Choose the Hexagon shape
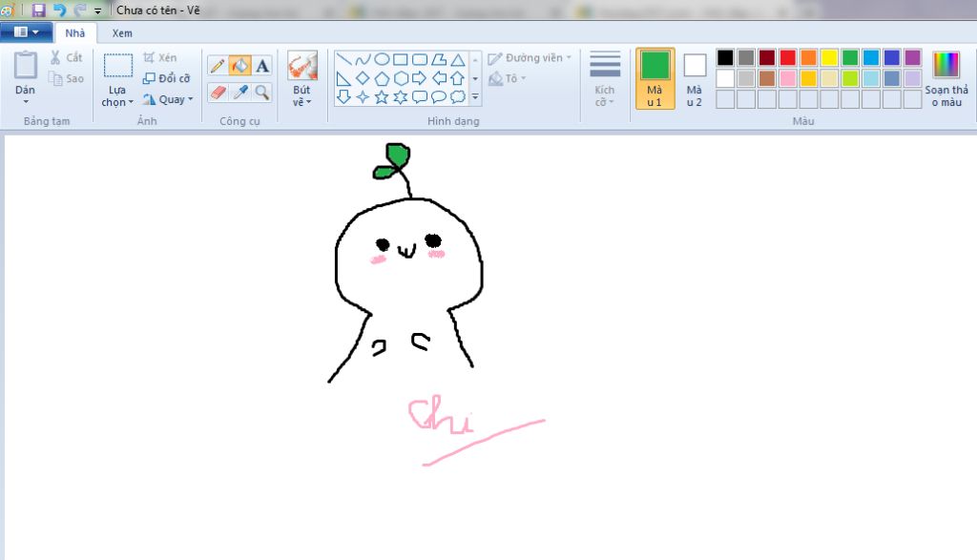The height and width of the screenshot is (560, 977). coord(401,78)
